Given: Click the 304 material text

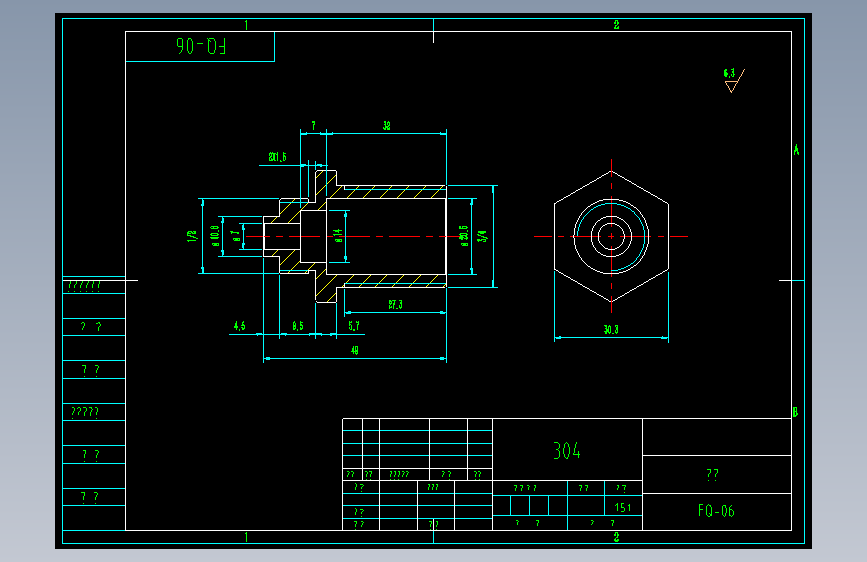Looking at the screenshot, I should [x=567, y=451].
